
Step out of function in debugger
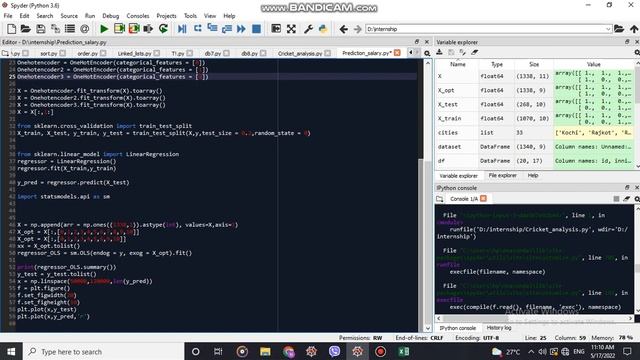[x=227, y=29]
